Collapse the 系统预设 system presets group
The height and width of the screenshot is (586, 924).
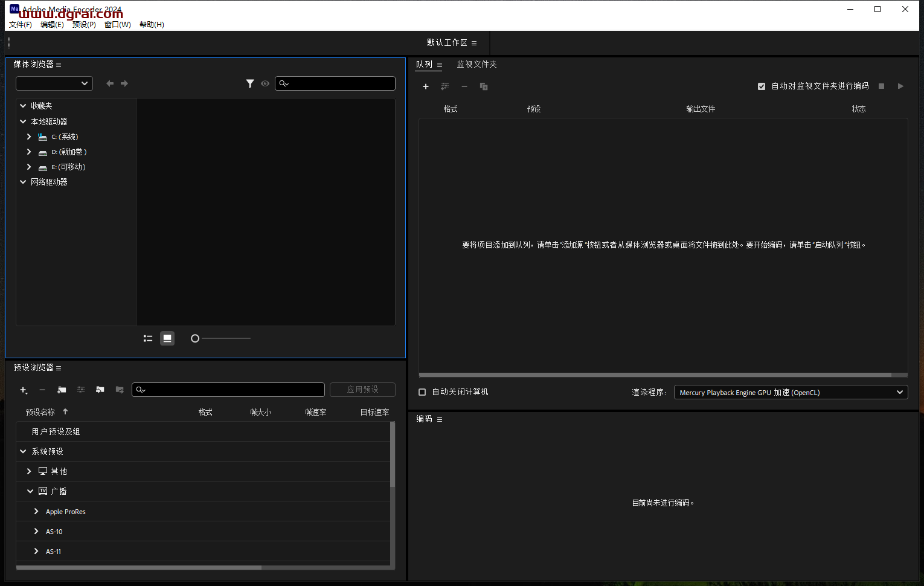click(23, 451)
